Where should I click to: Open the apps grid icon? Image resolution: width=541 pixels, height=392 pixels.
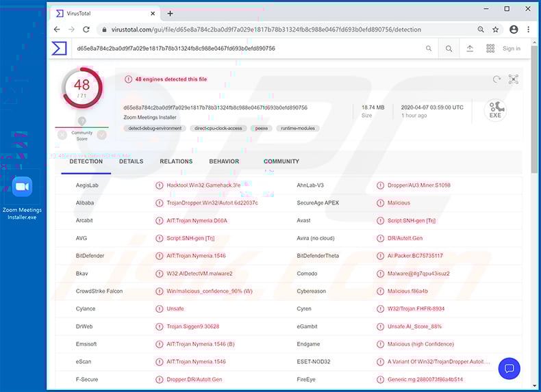click(490, 49)
